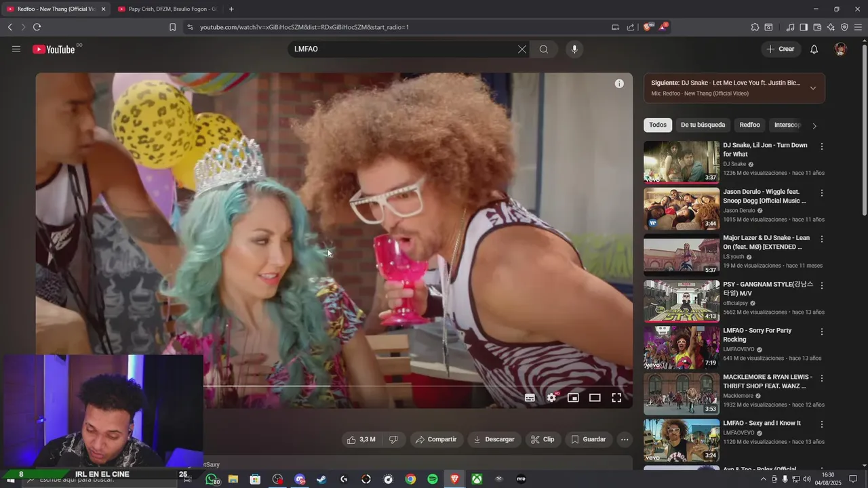Open the account avatar menu

841,49
